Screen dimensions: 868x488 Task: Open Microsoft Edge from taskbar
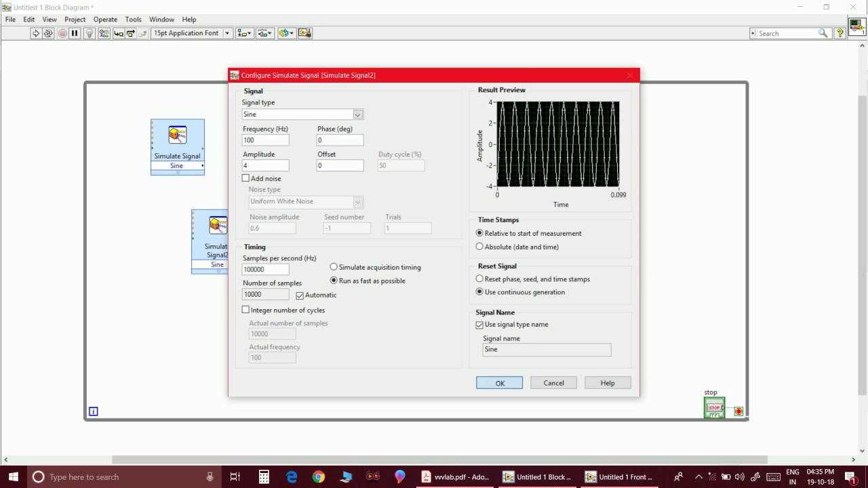(x=292, y=476)
